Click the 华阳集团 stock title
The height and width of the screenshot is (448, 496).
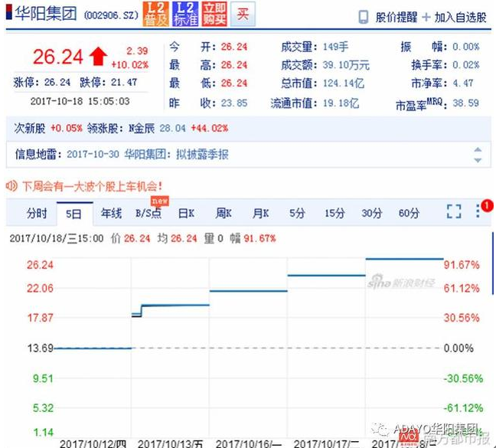[46, 14]
